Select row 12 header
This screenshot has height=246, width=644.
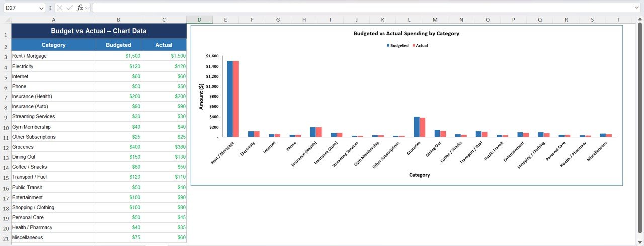[6, 147]
